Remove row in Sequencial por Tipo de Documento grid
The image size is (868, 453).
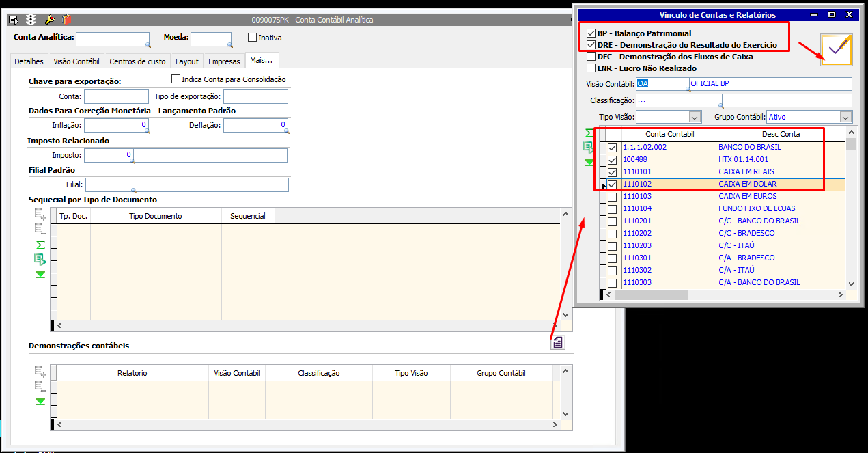coord(40,230)
